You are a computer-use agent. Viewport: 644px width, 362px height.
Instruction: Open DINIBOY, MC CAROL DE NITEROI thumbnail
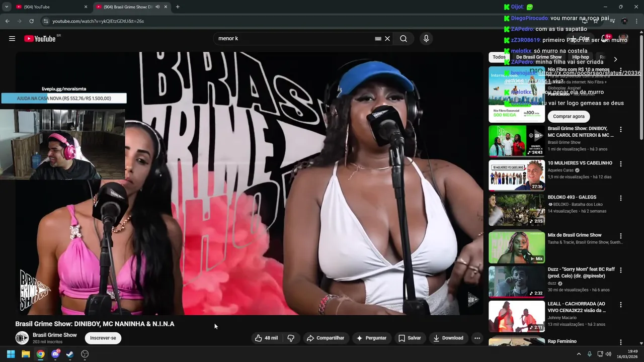[x=517, y=141]
